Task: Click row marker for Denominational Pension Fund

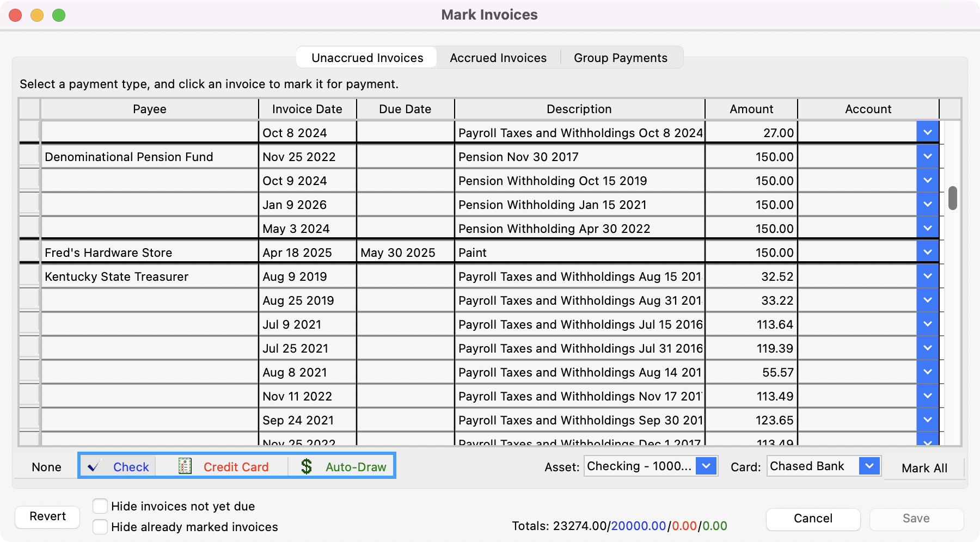Action: [x=29, y=156]
